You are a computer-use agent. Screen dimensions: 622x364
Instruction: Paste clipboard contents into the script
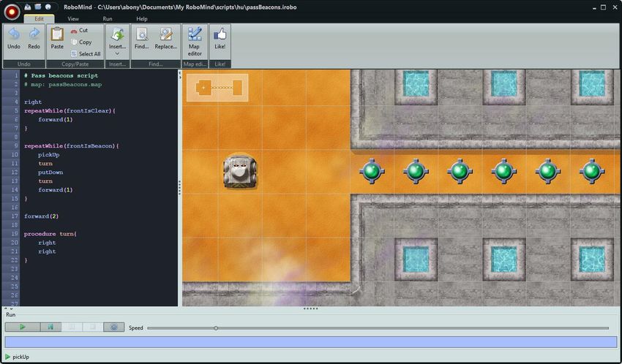57,39
